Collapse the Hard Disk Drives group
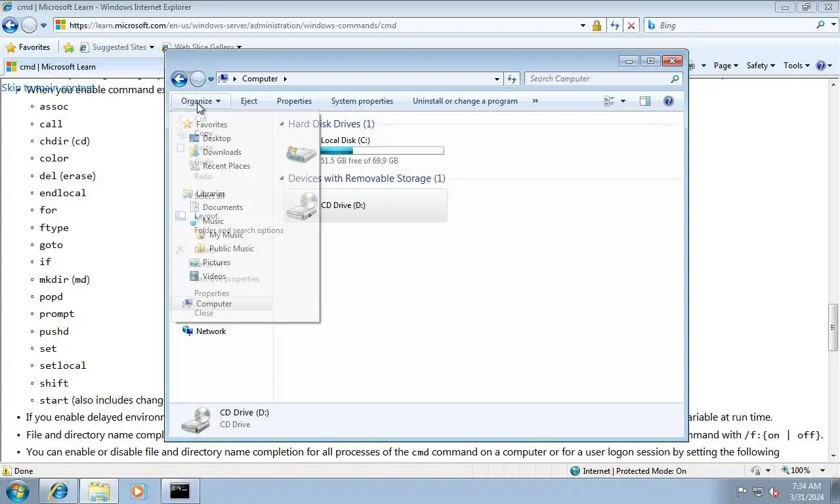This screenshot has width=840, height=504. [282, 124]
